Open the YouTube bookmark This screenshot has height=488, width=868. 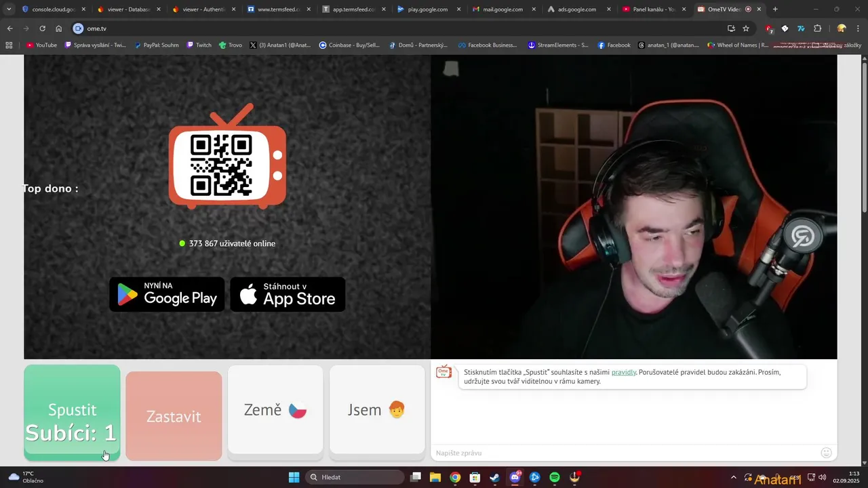41,45
